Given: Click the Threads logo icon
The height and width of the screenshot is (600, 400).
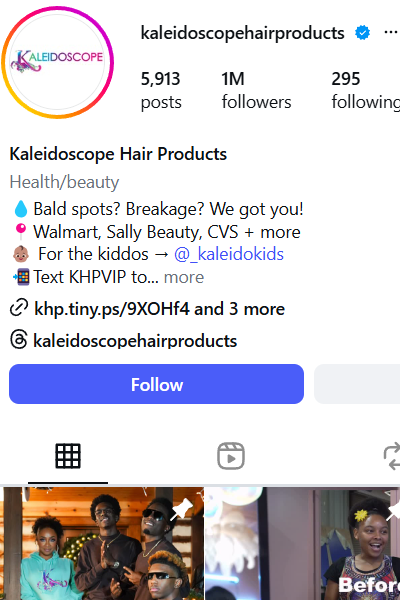Looking at the screenshot, I should [19, 340].
